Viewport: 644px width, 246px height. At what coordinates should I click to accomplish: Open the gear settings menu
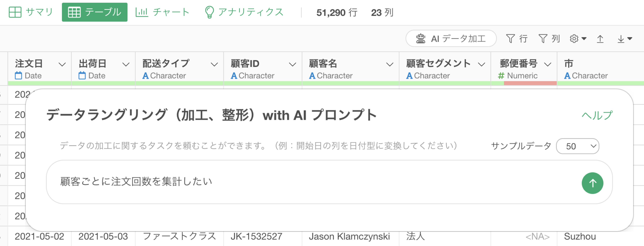pos(578,39)
